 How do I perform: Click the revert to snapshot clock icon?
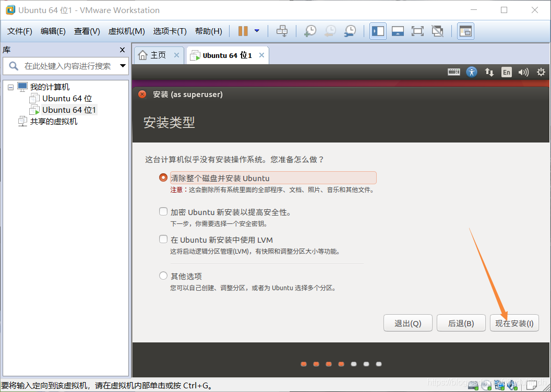click(x=330, y=31)
